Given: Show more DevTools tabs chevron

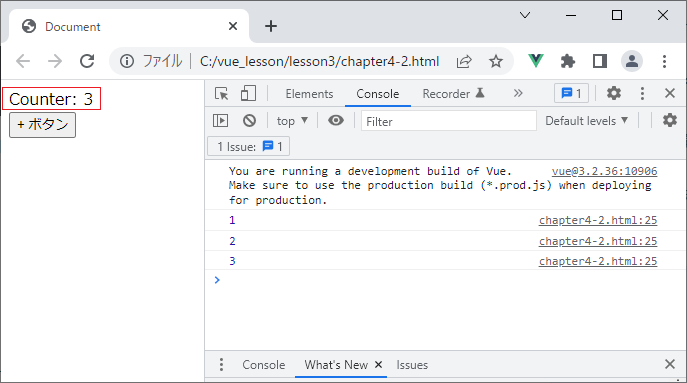Looking at the screenshot, I should pyautogui.click(x=518, y=93).
